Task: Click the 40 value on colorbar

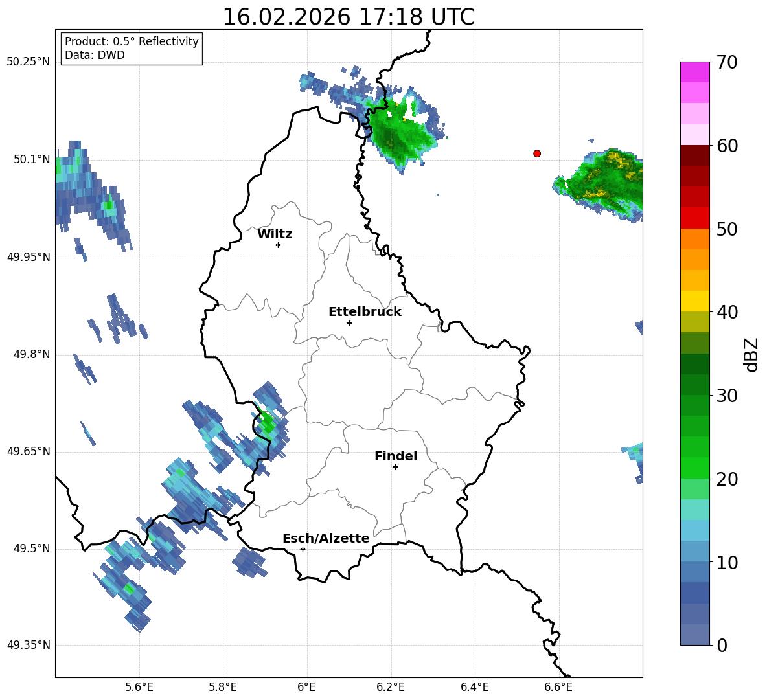Action: tap(727, 312)
